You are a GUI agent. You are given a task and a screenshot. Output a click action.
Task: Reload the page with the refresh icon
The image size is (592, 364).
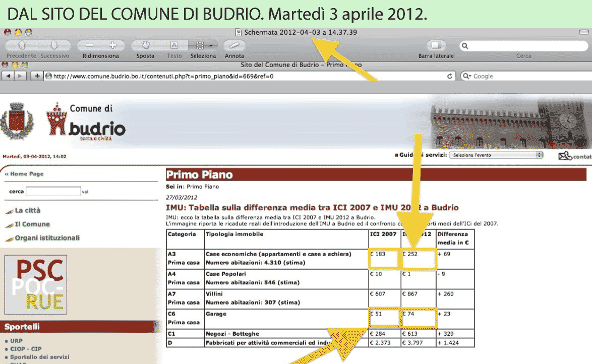pyautogui.click(x=450, y=76)
